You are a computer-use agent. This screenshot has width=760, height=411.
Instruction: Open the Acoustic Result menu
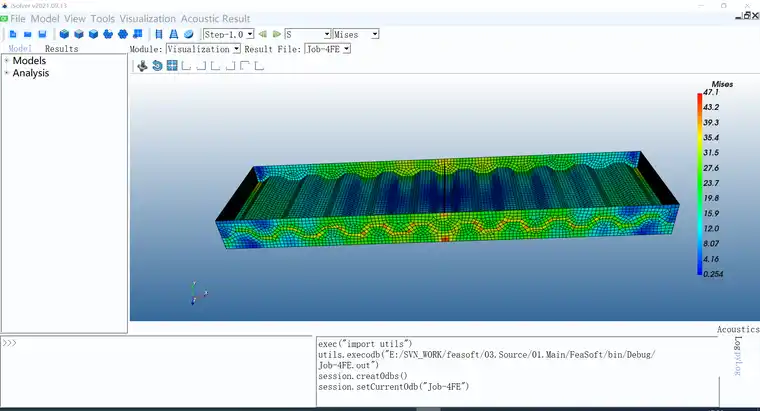click(215, 19)
